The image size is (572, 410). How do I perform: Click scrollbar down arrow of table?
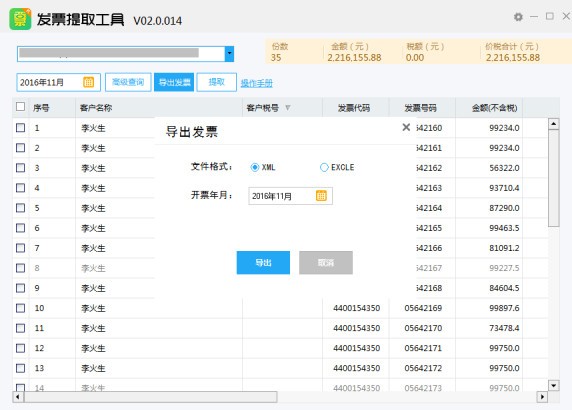[x=553, y=385]
